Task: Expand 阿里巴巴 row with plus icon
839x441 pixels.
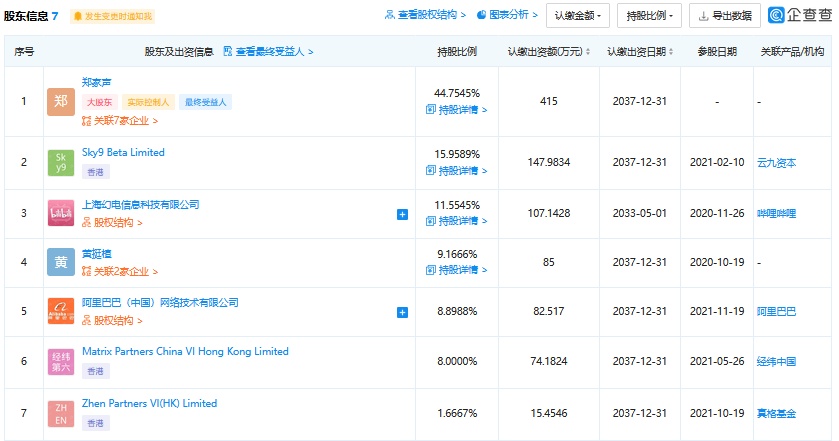Action: [402, 312]
